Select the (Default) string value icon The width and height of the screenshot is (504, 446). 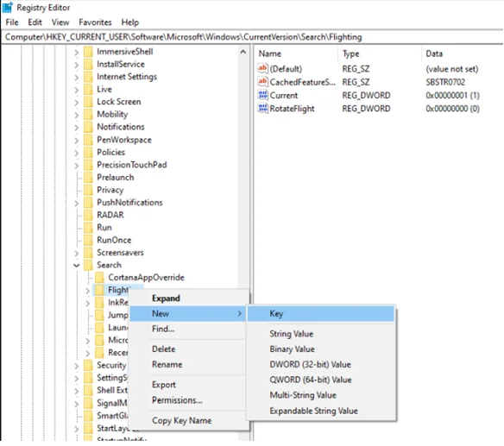[x=262, y=68]
